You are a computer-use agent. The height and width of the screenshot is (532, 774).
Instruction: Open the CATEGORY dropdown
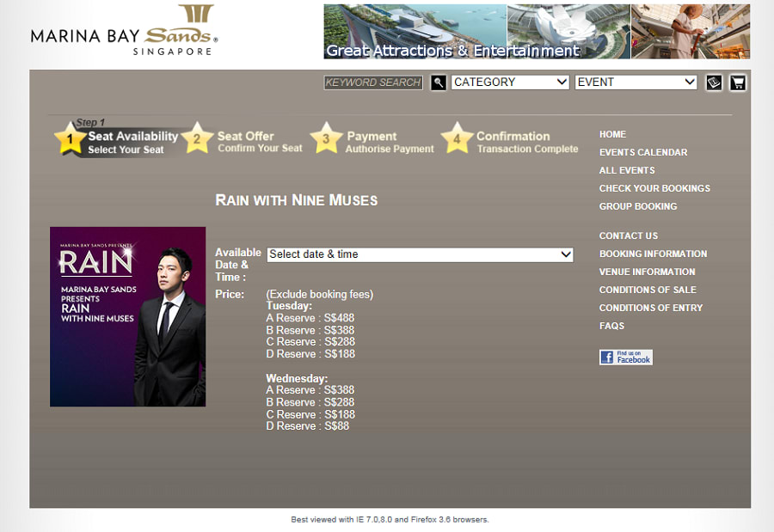click(x=510, y=83)
